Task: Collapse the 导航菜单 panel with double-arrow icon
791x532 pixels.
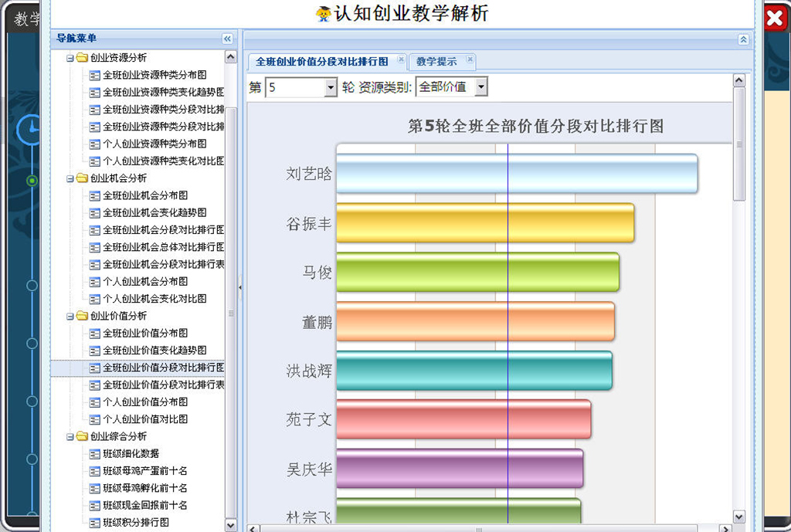Action: coord(227,39)
